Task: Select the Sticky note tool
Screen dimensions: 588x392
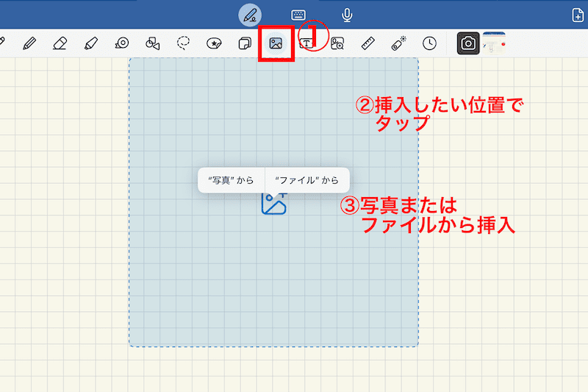Action: (x=245, y=43)
